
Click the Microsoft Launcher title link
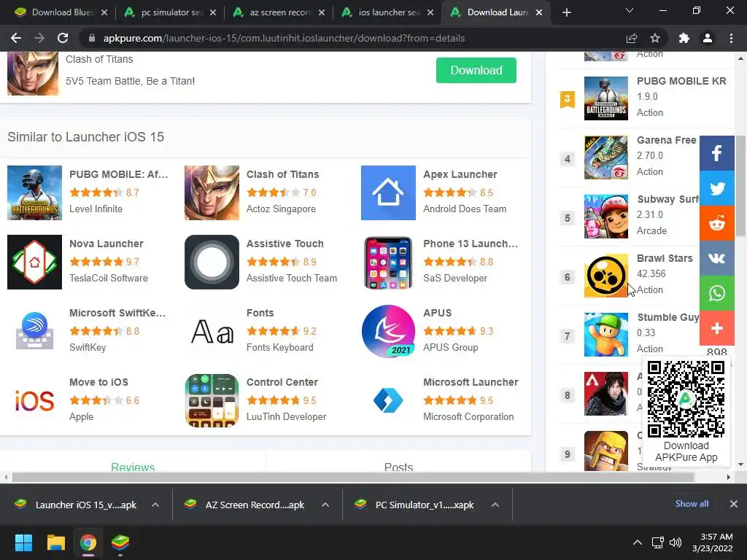471,382
